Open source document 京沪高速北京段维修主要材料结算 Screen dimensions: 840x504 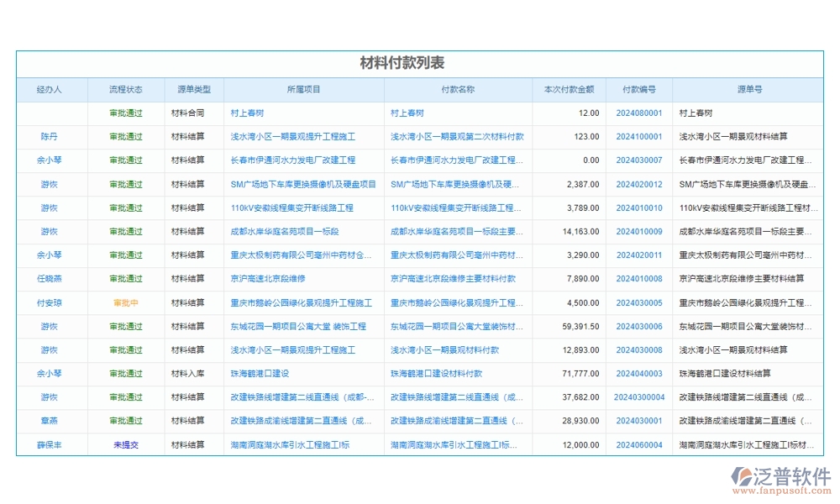pyautogui.click(x=743, y=278)
